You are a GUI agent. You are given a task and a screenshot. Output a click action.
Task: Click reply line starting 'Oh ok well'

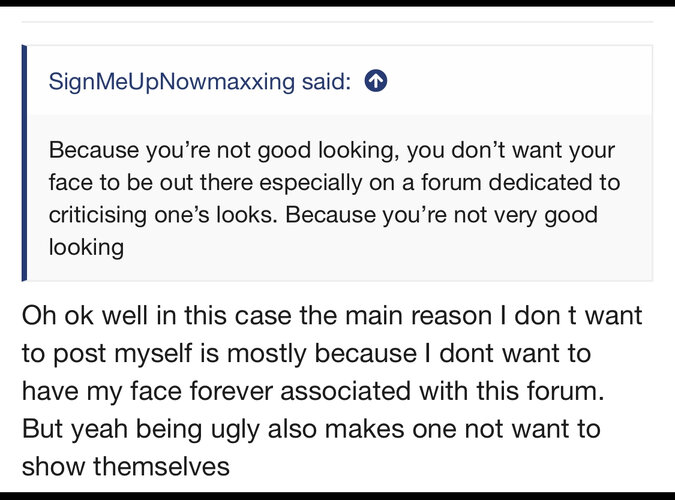pos(330,316)
